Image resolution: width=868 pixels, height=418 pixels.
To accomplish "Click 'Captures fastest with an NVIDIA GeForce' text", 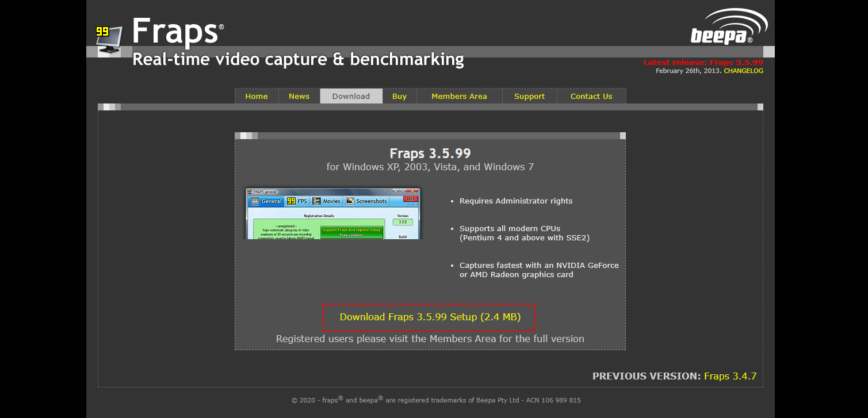I will pos(539,265).
